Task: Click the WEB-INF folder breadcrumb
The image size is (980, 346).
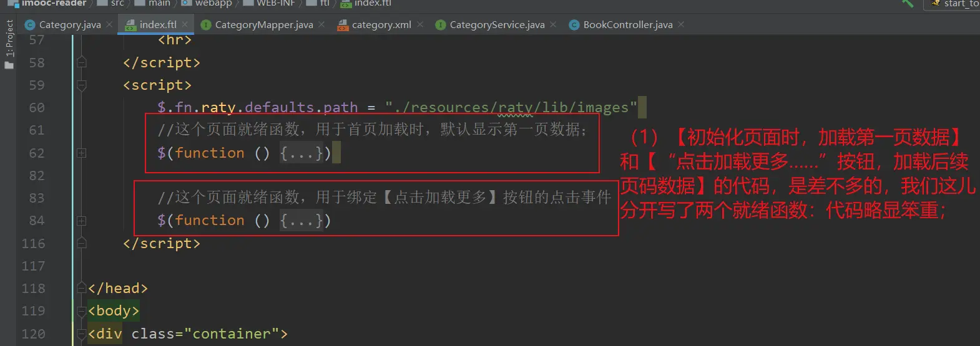Action: click(268, 3)
